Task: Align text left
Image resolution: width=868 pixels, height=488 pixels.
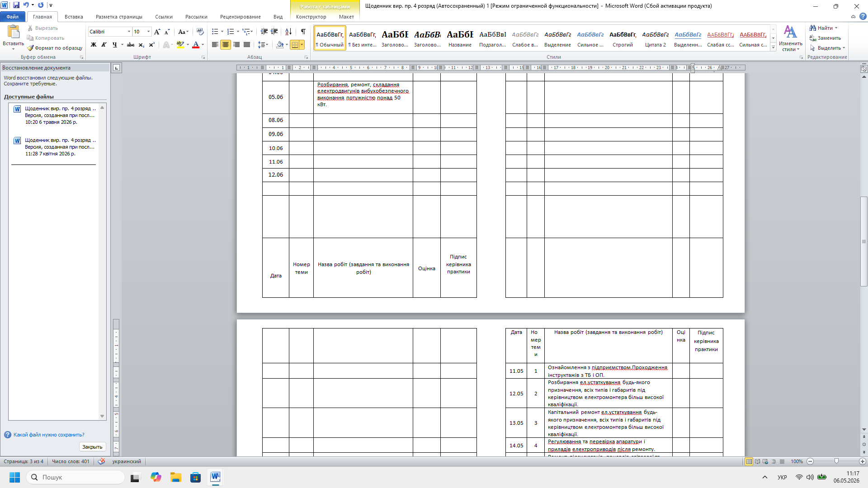Action: pyautogui.click(x=215, y=45)
